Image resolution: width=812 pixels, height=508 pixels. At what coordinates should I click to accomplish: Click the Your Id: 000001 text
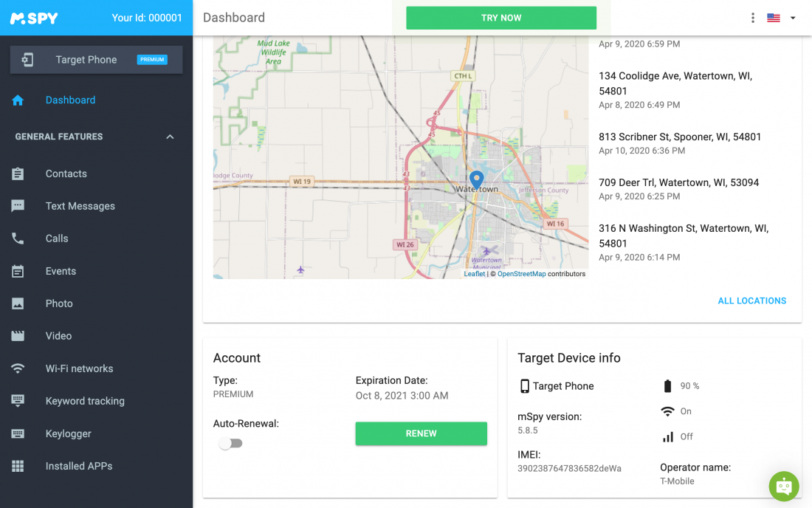point(147,18)
